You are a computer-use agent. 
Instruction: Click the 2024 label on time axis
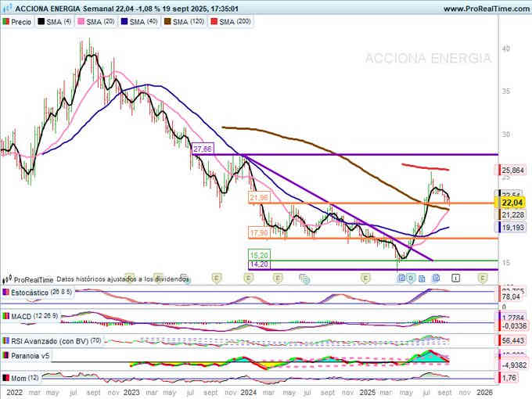point(249,393)
